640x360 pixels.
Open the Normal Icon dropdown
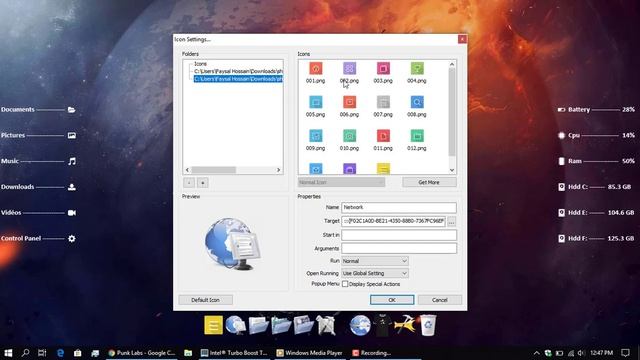coord(341,182)
